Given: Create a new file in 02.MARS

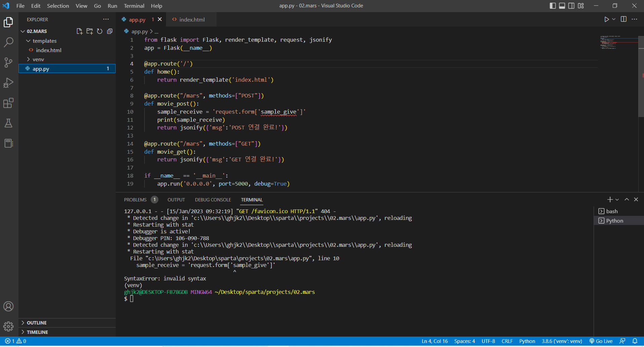Looking at the screenshot, I should coord(79,31).
